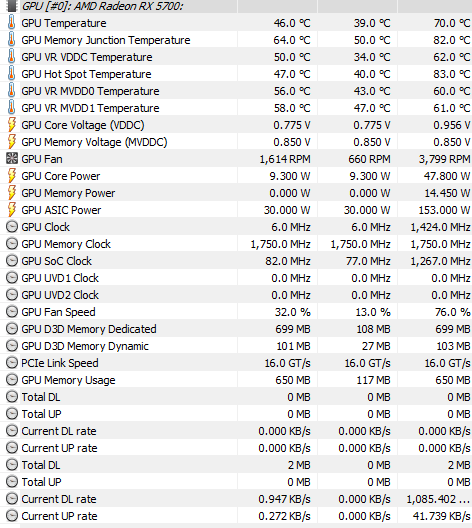The width and height of the screenshot is (472, 528).
Task: Click the 14.450 W Memory Power maximum
Action: tap(447, 193)
